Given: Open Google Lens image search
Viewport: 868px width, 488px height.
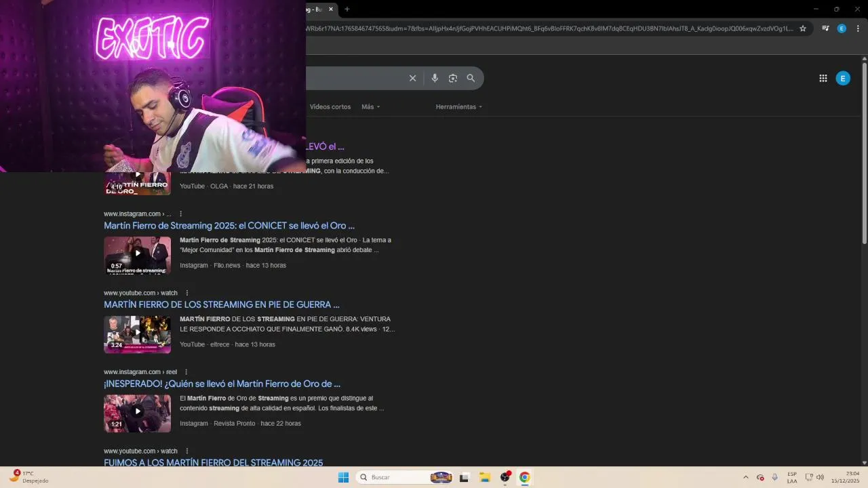Looking at the screenshot, I should pyautogui.click(x=453, y=78).
